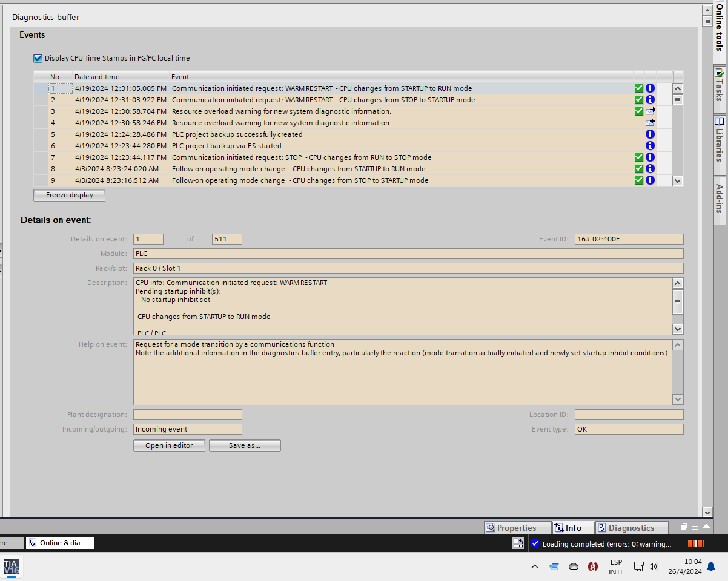Open the Tasks side tab
The height and width of the screenshot is (581, 728).
coord(720,89)
